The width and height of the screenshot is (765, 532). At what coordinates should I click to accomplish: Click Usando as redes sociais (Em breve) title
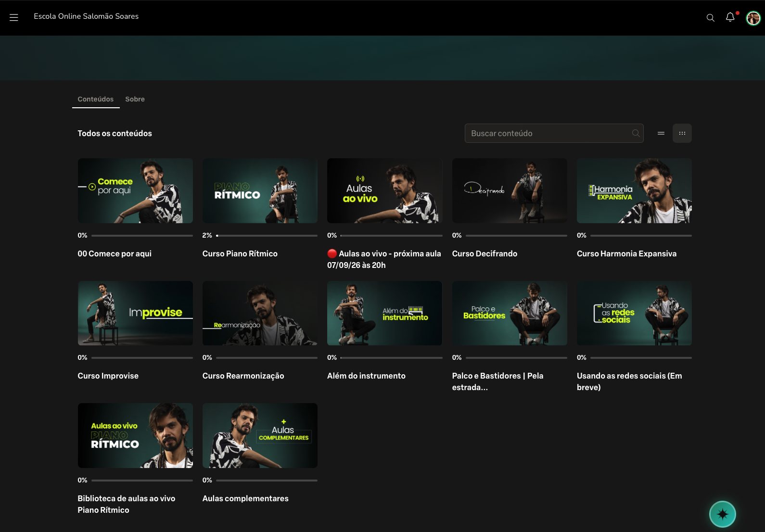[629, 381]
